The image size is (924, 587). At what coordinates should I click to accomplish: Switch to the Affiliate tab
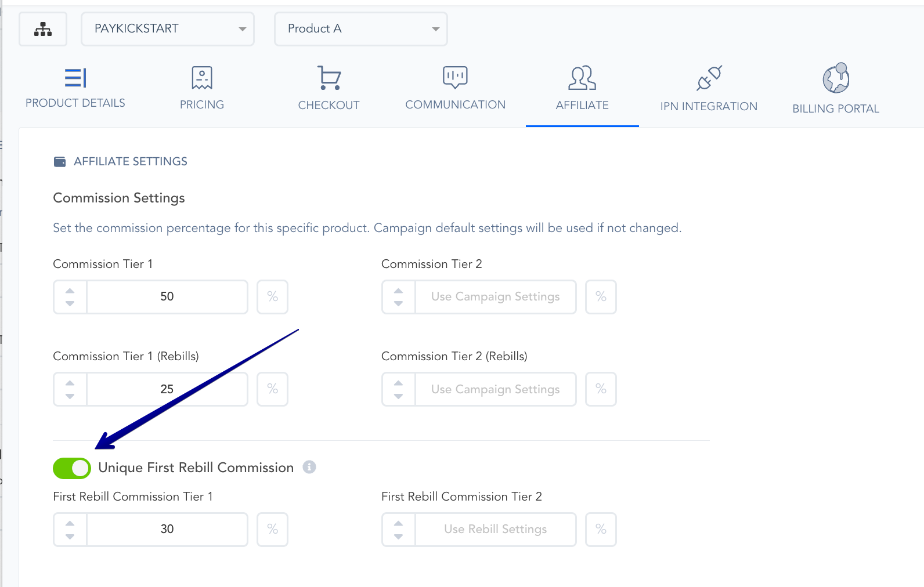tap(582, 105)
